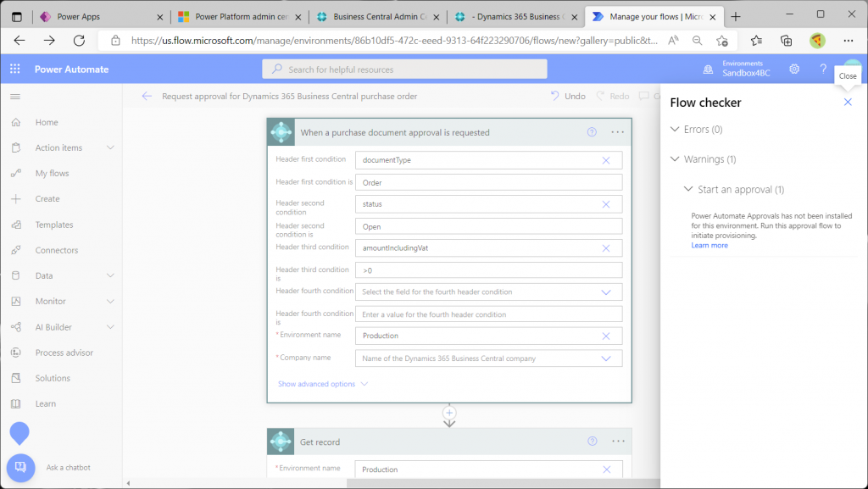This screenshot has height=489, width=868.
Task: Clear the Get record environment name
Action: (607, 470)
